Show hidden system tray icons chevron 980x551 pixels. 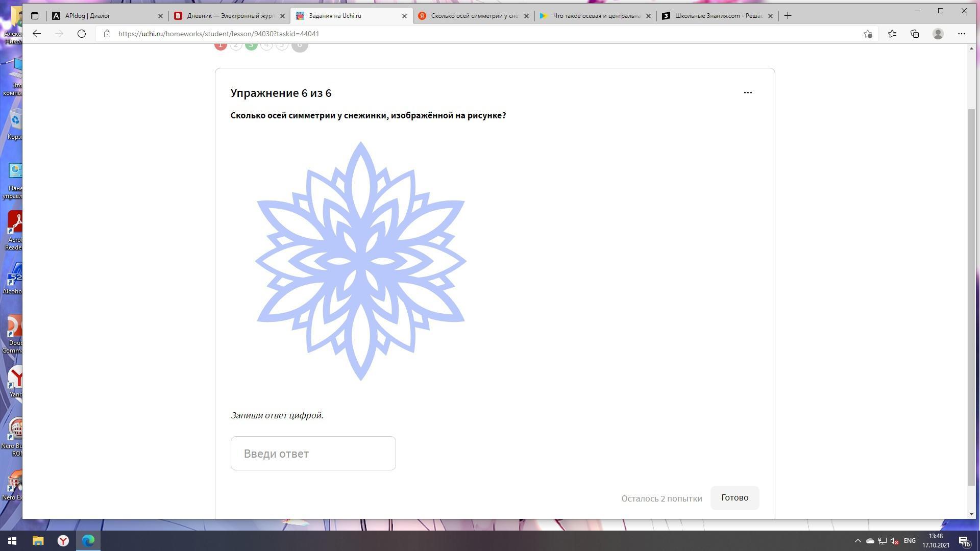[857, 541]
